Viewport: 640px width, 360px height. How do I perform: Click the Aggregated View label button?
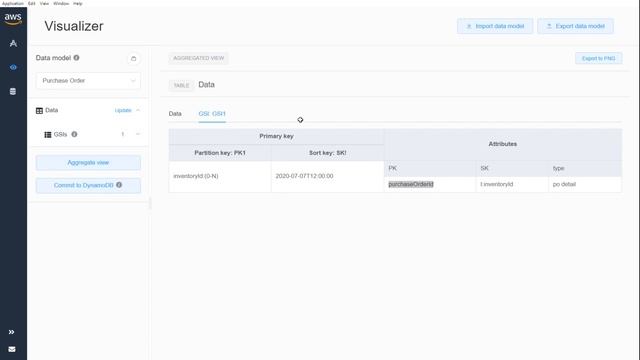point(198,58)
